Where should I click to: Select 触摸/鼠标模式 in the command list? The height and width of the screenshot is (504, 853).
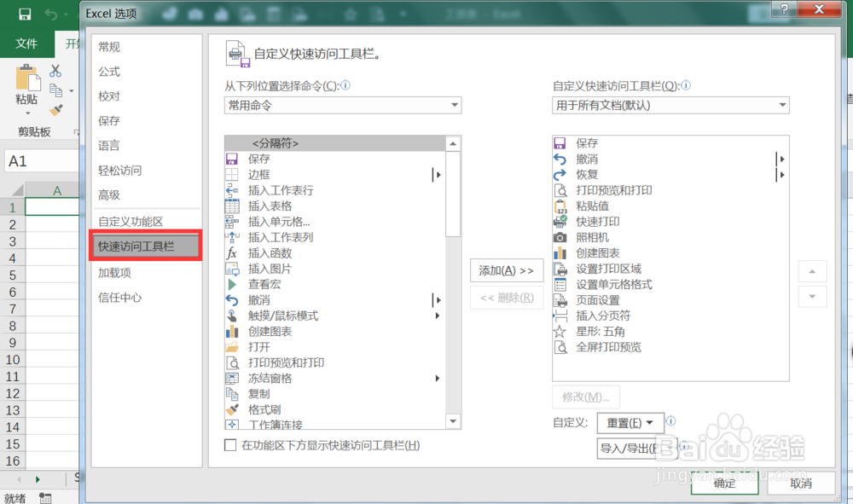[334, 316]
